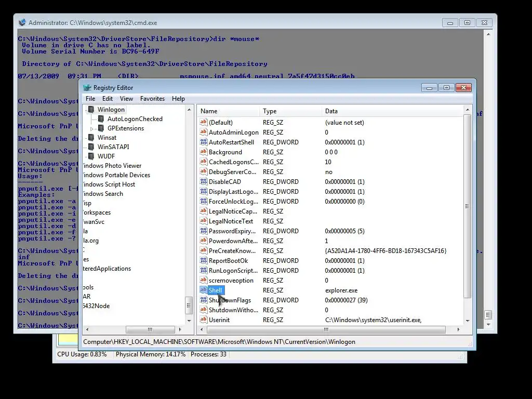
Task: Click the DebugServerCo... value icon
Action: [203, 171]
